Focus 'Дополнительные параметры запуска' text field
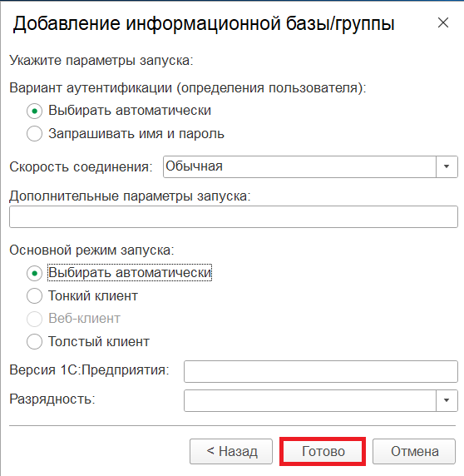This screenshot has height=476, width=464. 233,216
